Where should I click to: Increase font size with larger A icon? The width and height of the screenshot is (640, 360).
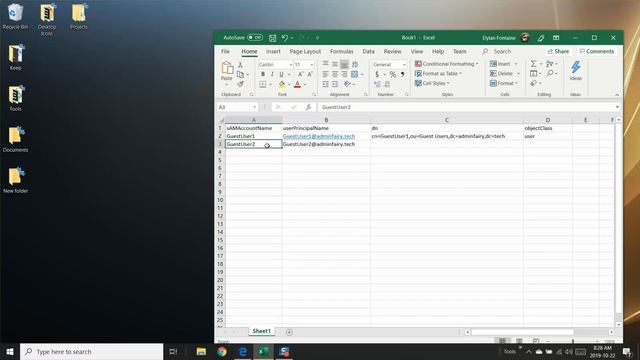point(300,74)
